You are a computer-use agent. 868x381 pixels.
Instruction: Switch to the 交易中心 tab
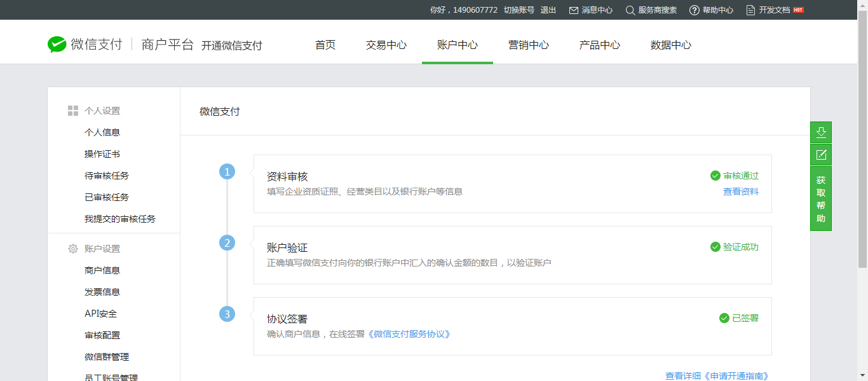point(386,45)
